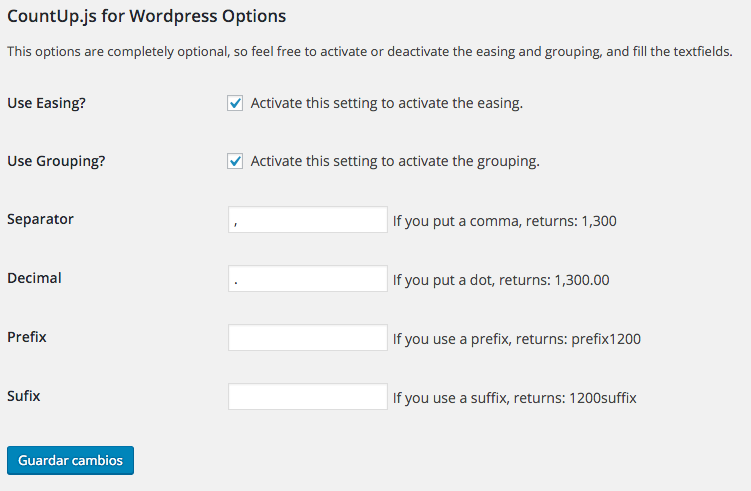751x491 pixels.
Task: Click the 'CountUp.js for Wordpress Options' heading
Action: tap(147, 16)
